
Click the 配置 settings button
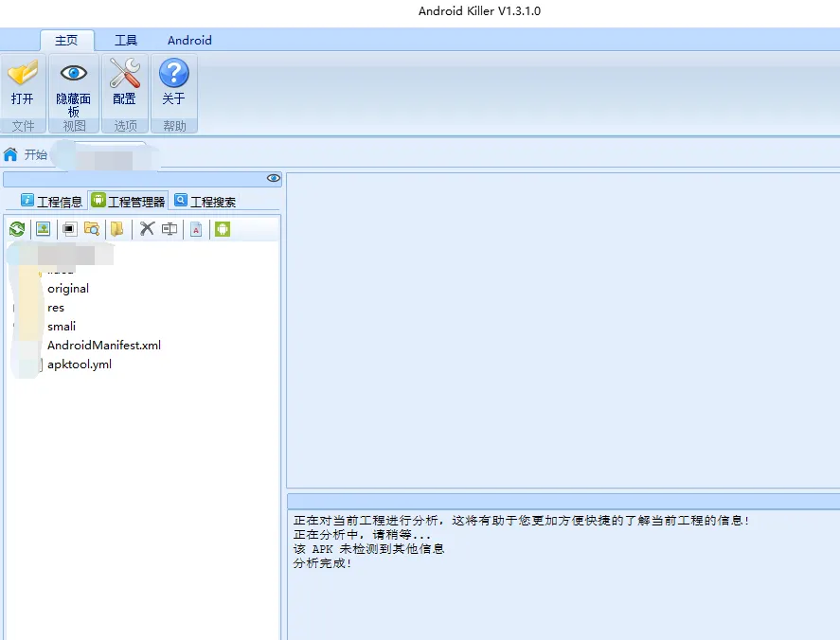(x=124, y=85)
